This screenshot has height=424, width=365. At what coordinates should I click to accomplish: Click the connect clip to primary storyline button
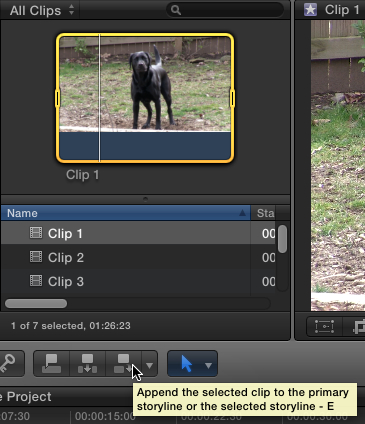click(52, 363)
